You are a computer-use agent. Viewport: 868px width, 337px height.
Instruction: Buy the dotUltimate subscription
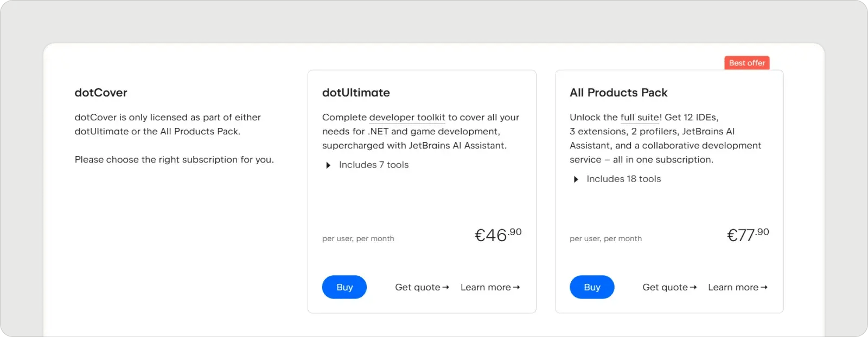(x=344, y=287)
